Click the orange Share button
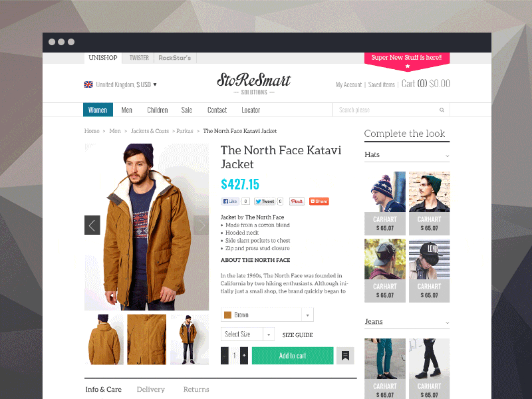This screenshot has width=532, height=399. [x=319, y=201]
